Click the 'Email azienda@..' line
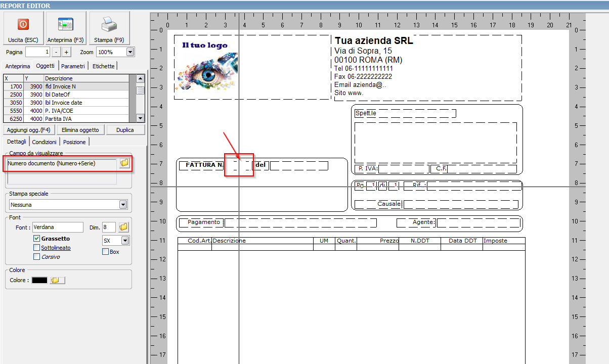 click(360, 85)
